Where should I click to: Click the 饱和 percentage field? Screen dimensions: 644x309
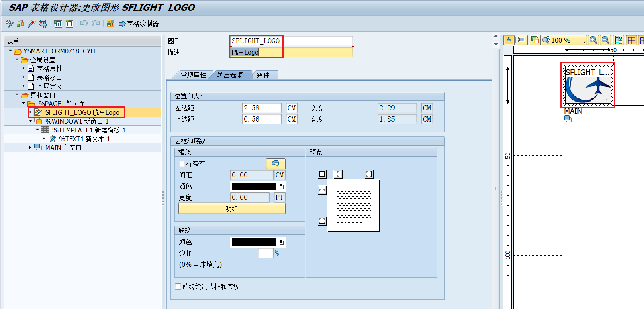pos(266,253)
